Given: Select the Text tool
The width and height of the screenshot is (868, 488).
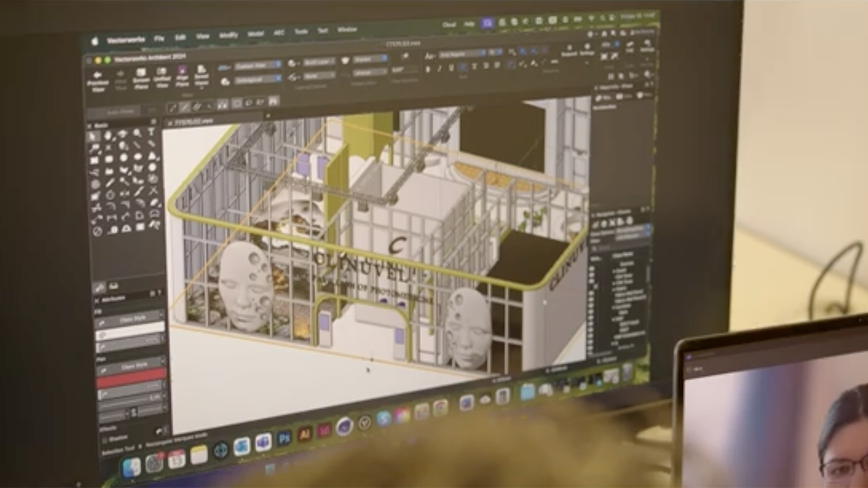Looking at the screenshot, I should [x=151, y=132].
